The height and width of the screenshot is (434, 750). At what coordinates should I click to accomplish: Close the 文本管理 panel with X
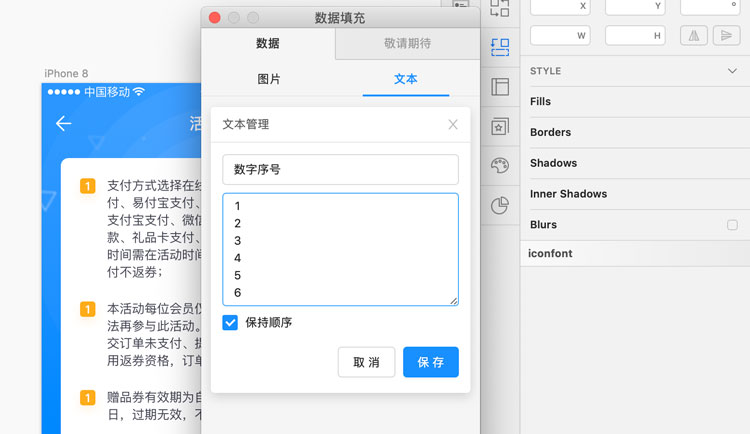click(x=452, y=124)
